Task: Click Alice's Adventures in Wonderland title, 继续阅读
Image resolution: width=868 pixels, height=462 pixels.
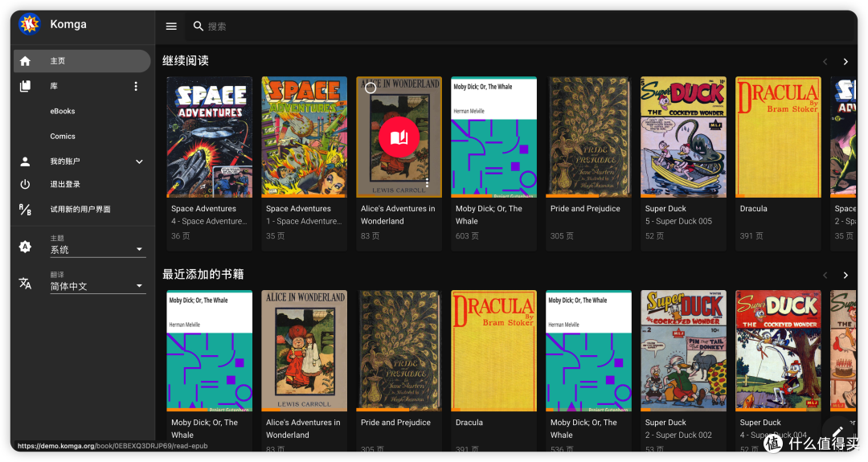Action: (398, 215)
